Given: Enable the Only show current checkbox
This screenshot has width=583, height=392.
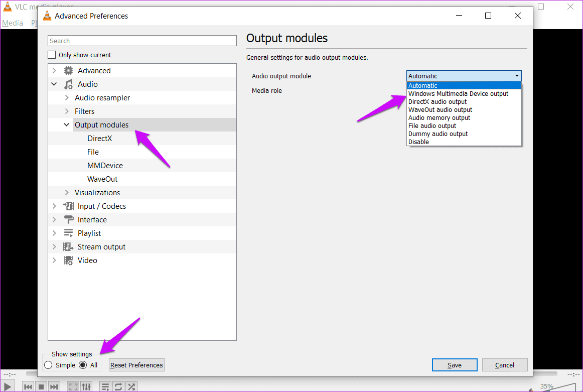Looking at the screenshot, I should [52, 55].
